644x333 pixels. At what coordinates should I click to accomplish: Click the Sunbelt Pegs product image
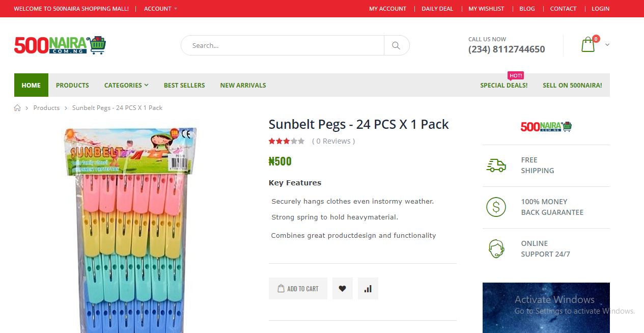click(x=131, y=229)
